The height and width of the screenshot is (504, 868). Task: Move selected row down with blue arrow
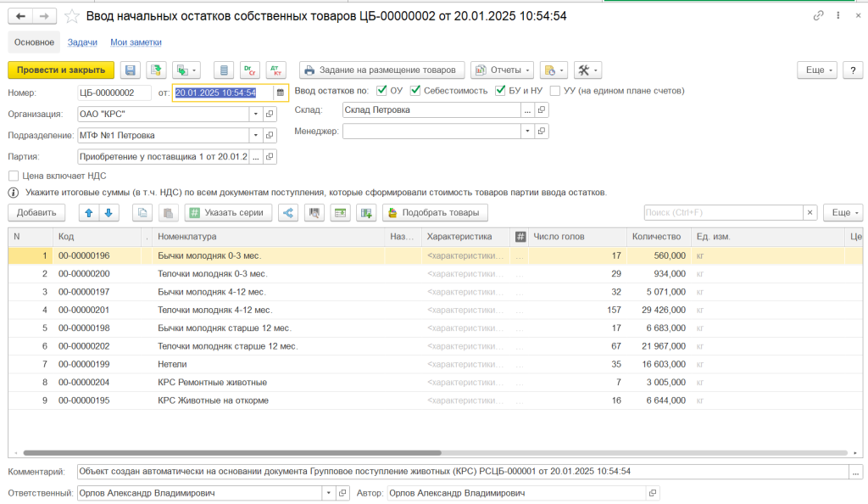(x=108, y=213)
